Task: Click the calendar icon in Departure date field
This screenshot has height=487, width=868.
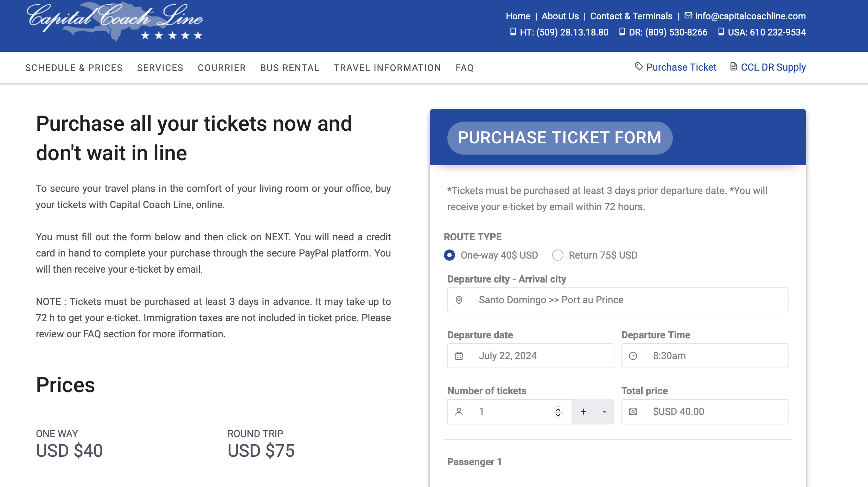Action: tap(459, 356)
